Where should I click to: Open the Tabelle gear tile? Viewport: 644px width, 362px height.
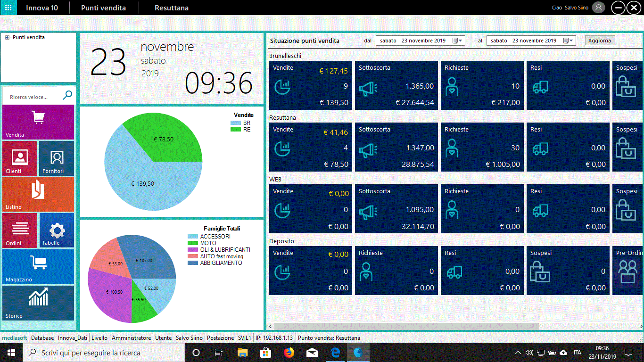pyautogui.click(x=57, y=230)
